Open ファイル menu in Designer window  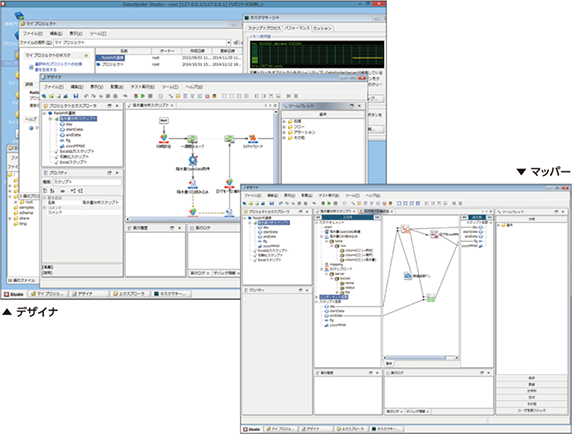click(54, 87)
